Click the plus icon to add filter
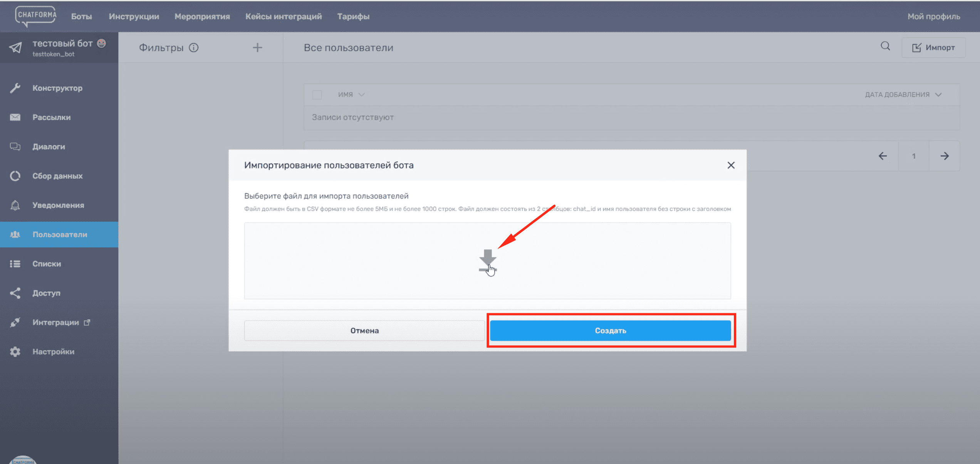Image resolution: width=980 pixels, height=464 pixels. 257,47
